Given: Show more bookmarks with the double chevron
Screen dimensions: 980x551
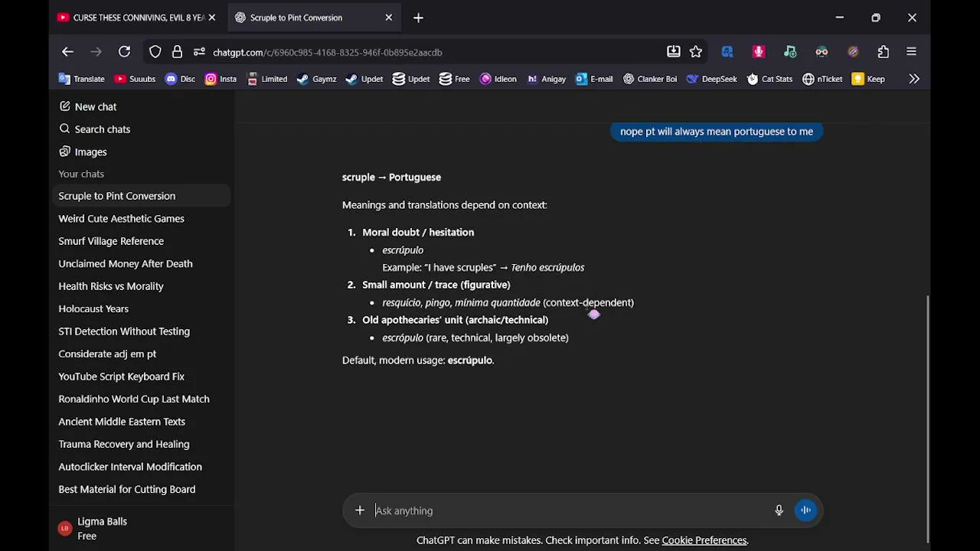Looking at the screenshot, I should click(914, 79).
